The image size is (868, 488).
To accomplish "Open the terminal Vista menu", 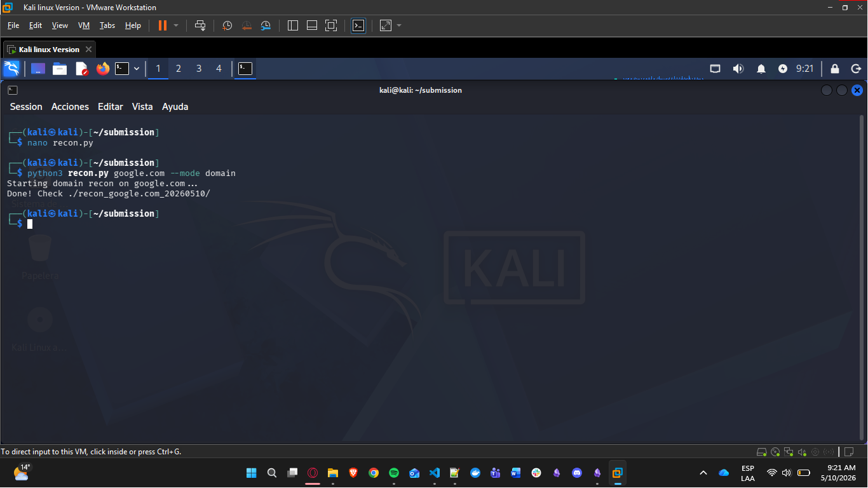I will point(142,107).
